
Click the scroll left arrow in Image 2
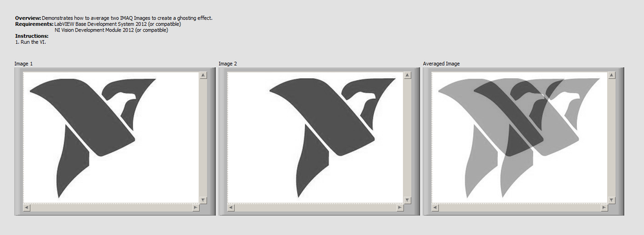pos(231,208)
